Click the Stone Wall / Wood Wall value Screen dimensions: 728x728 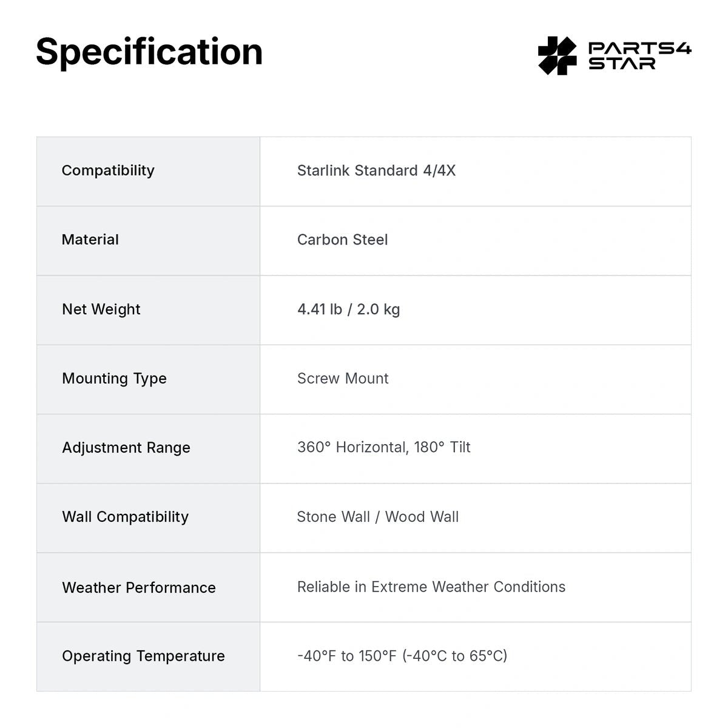pos(378,517)
